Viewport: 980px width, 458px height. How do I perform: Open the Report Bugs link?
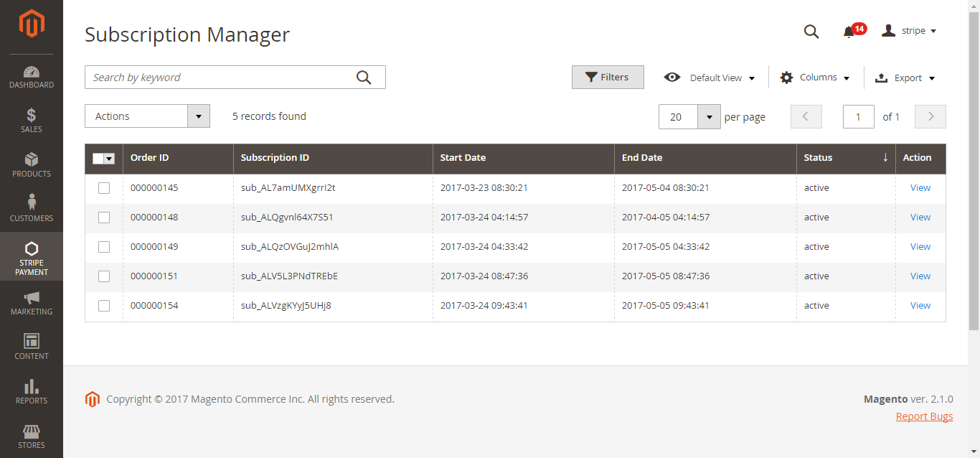click(x=924, y=416)
